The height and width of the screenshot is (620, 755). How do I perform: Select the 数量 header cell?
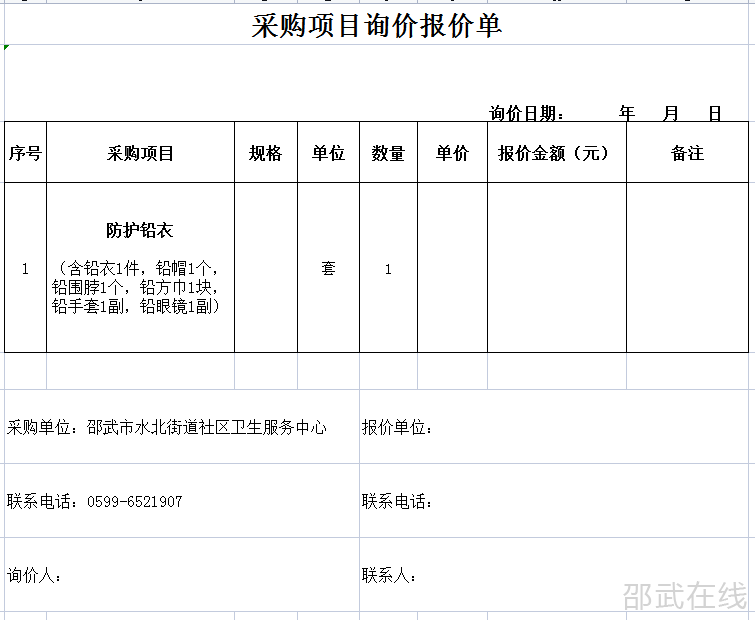pos(388,153)
